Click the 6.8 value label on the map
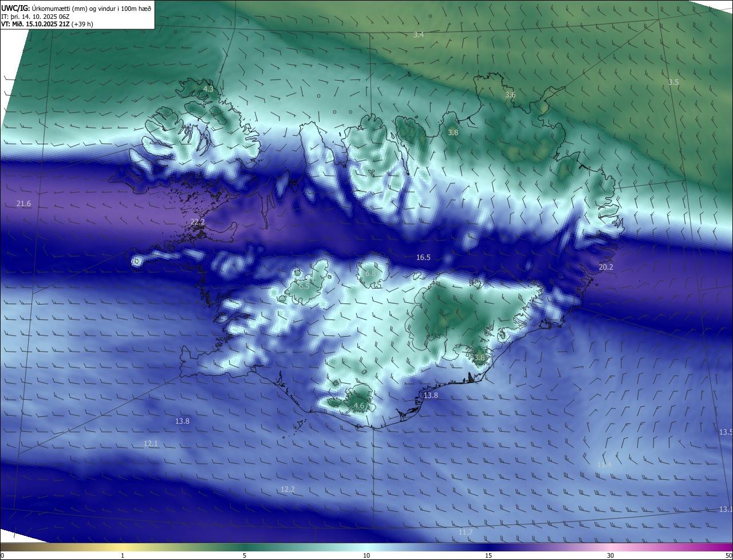This screenshot has height=560, width=733. coord(371,274)
